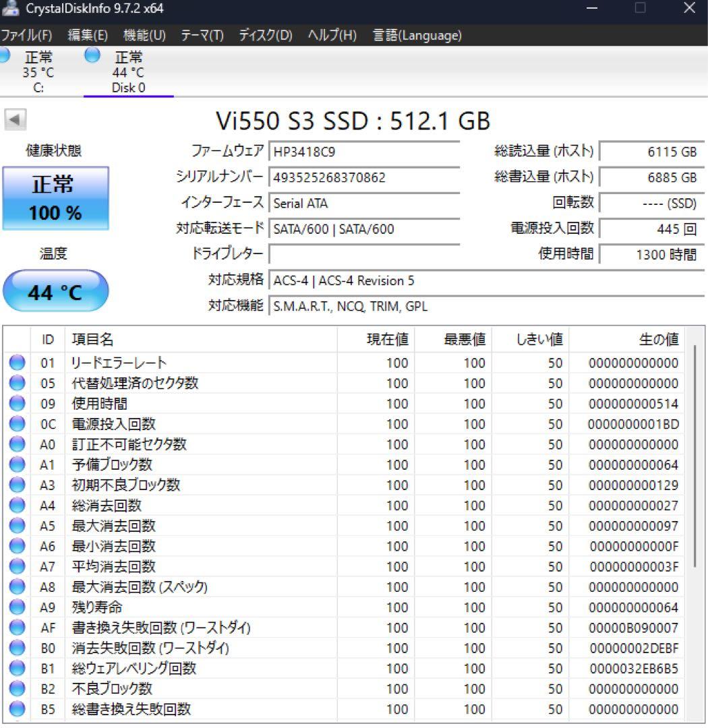Screen dimensions: 708x728
Task: Open the 編集(E) menu
Action: pos(88,35)
